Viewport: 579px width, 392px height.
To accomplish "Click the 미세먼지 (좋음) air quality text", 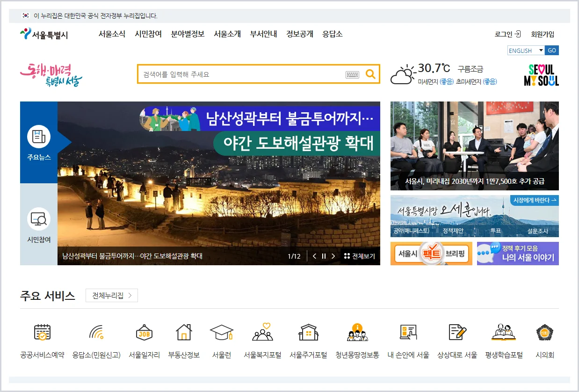I will pos(435,81).
